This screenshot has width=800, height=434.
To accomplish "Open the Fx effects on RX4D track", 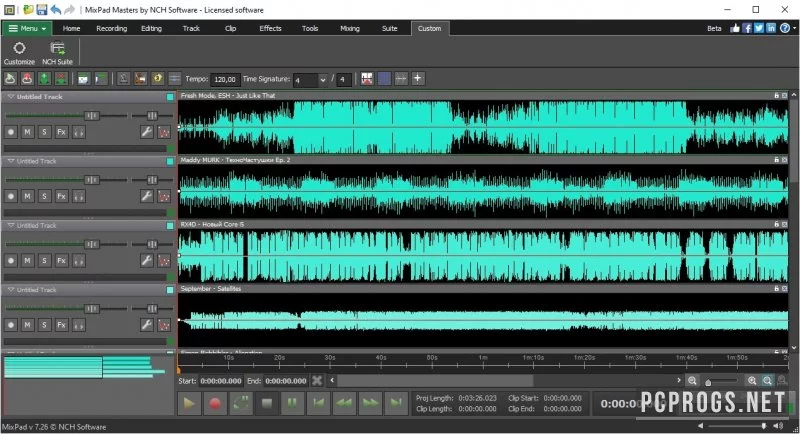I will [x=61, y=261].
